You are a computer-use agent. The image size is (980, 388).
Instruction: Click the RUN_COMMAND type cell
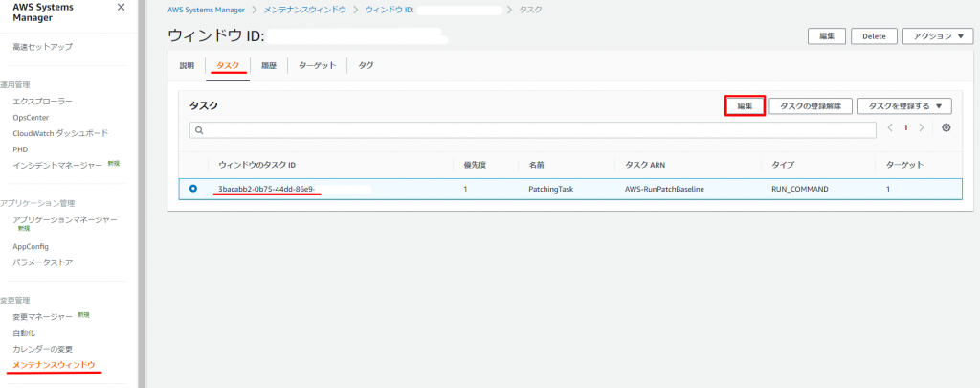pos(800,189)
